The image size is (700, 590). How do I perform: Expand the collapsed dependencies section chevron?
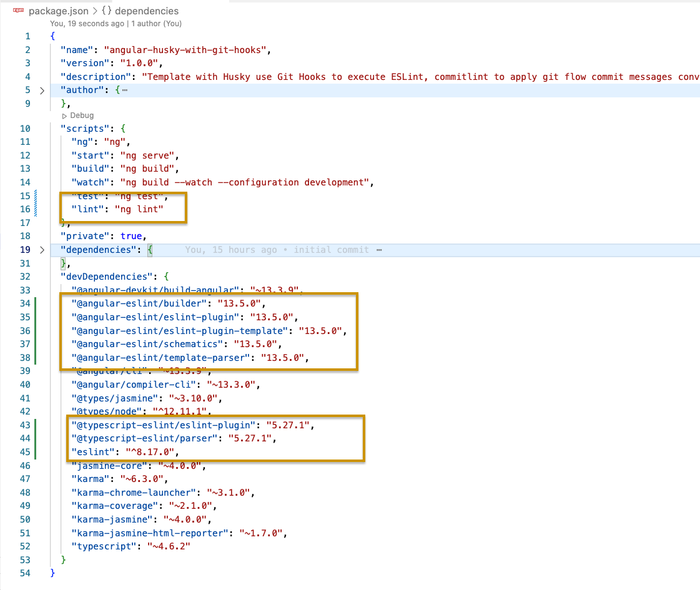[42, 250]
